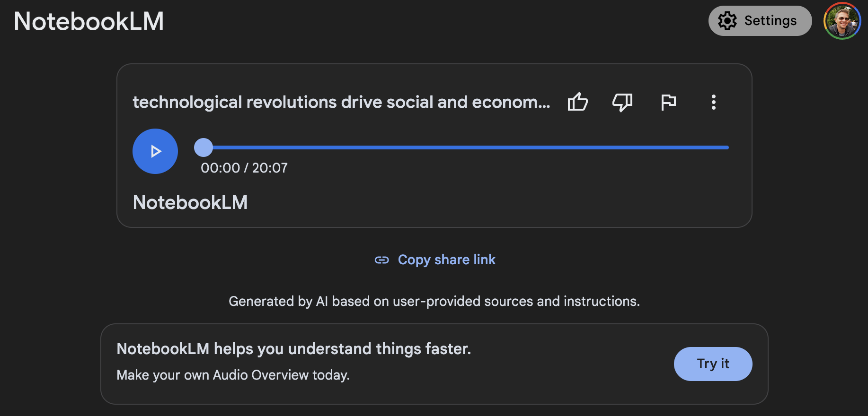Click the chain link icon
This screenshot has width=868, height=416.
(x=381, y=260)
